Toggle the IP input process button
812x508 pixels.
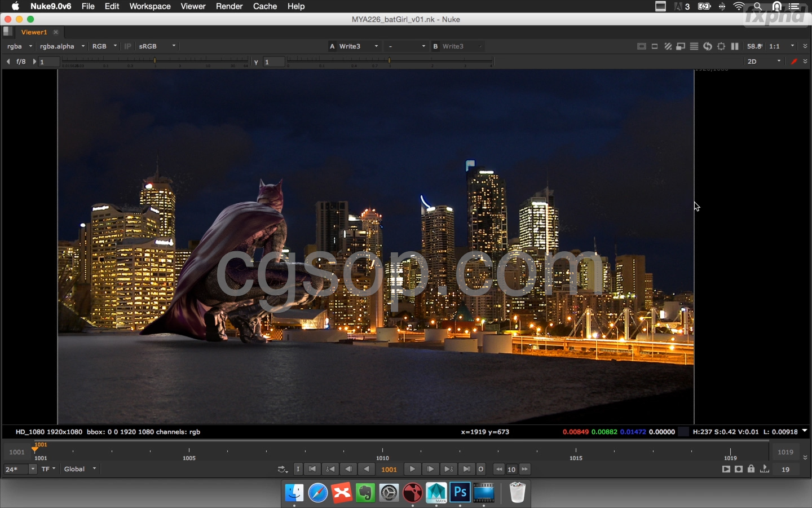point(128,46)
